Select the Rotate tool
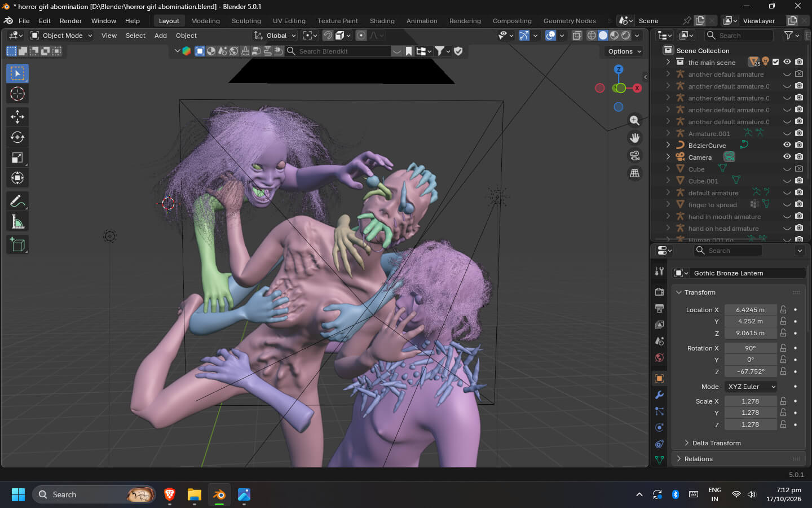 [x=17, y=137]
